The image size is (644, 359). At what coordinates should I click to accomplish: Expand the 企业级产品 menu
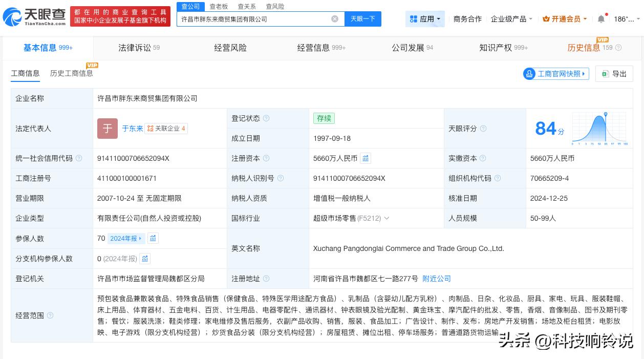(x=511, y=19)
